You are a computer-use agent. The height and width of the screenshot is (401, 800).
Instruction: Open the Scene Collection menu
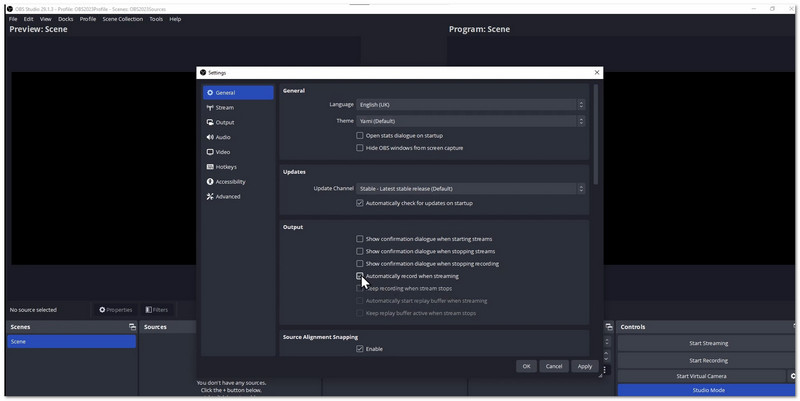tap(123, 19)
